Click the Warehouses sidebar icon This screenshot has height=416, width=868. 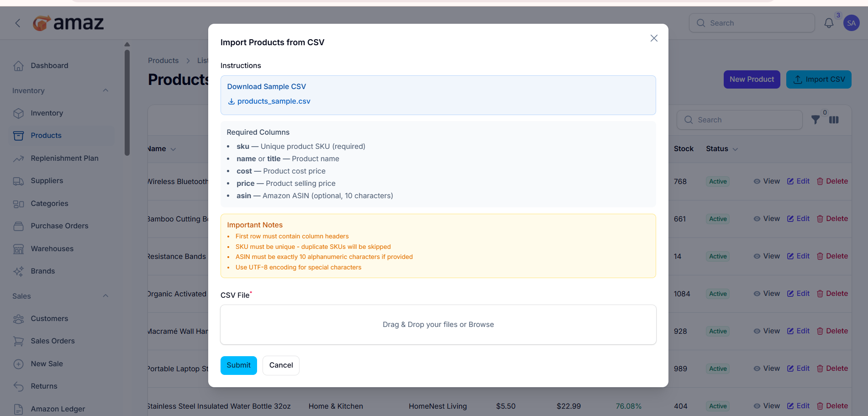[x=18, y=249]
